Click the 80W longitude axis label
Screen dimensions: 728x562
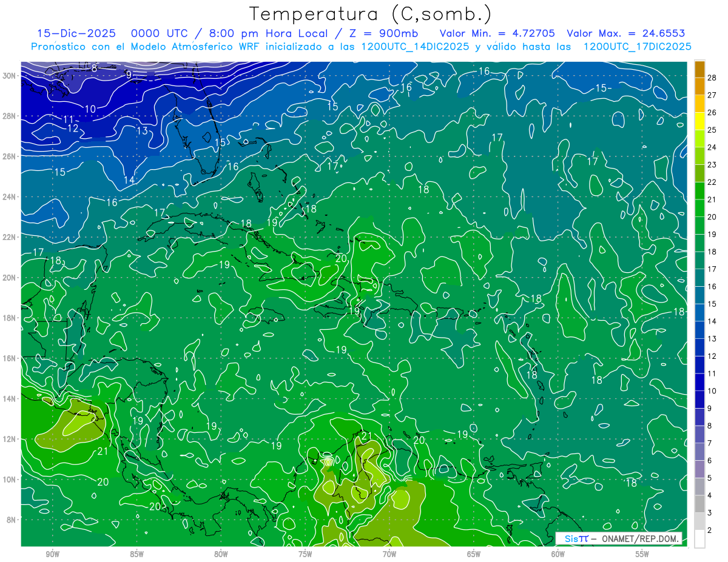coord(221,554)
